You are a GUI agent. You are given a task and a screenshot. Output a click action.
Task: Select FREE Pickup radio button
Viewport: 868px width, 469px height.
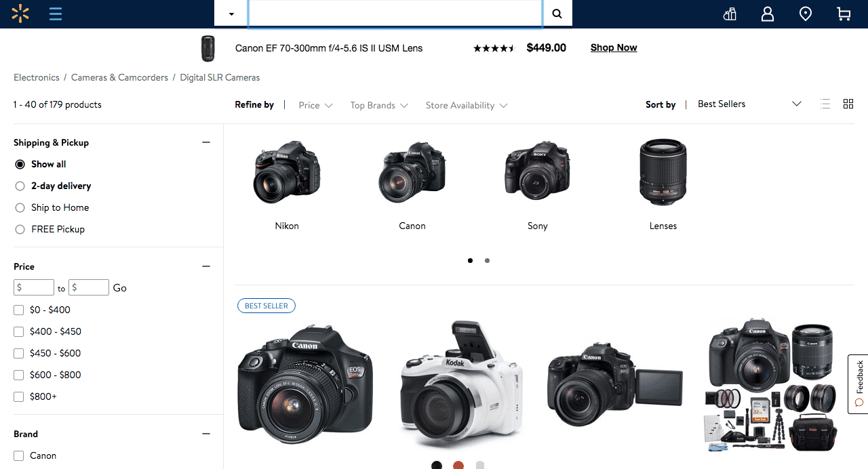pyautogui.click(x=20, y=229)
